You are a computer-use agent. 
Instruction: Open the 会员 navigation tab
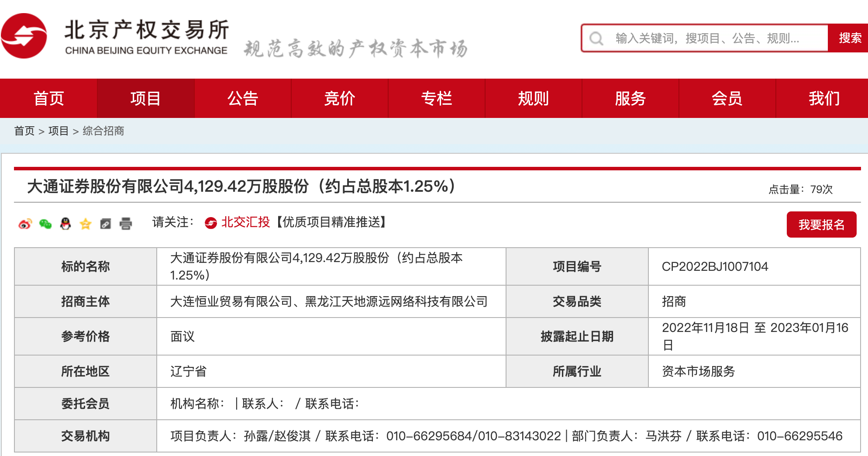(x=727, y=98)
